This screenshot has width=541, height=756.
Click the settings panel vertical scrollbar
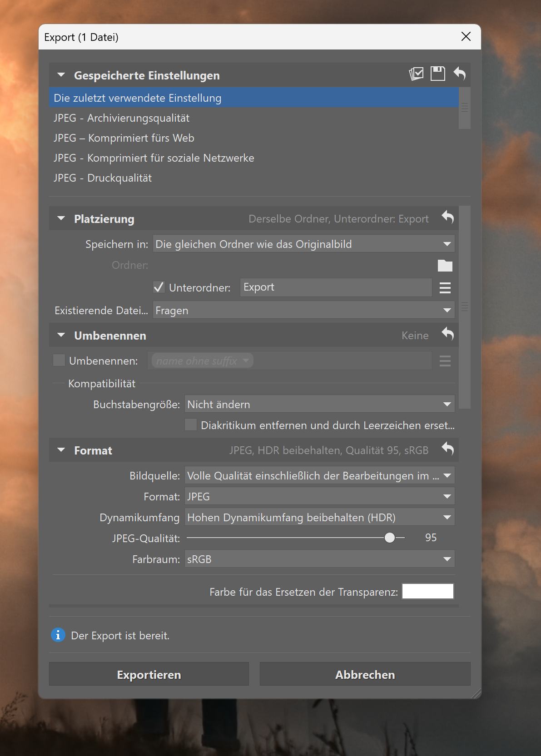click(x=465, y=307)
